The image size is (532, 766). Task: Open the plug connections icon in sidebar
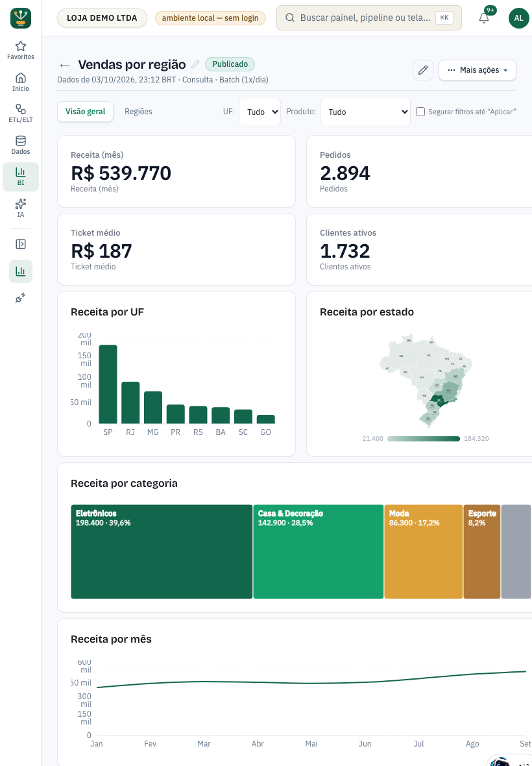coord(21,298)
